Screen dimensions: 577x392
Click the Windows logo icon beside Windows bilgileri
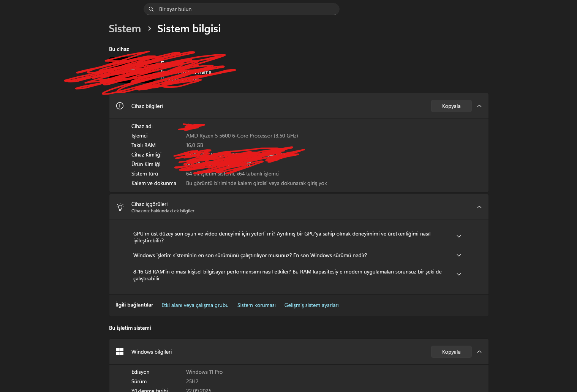(120, 352)
